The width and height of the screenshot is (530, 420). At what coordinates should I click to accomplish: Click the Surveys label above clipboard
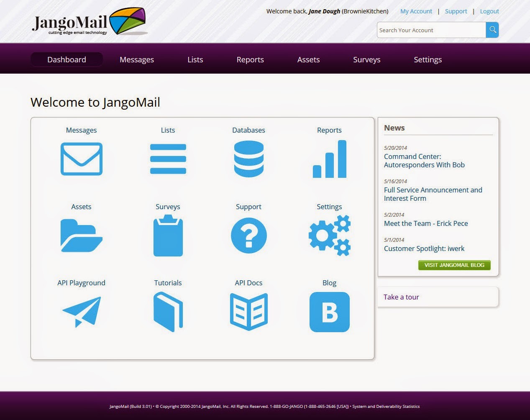[x=168, y=207]
